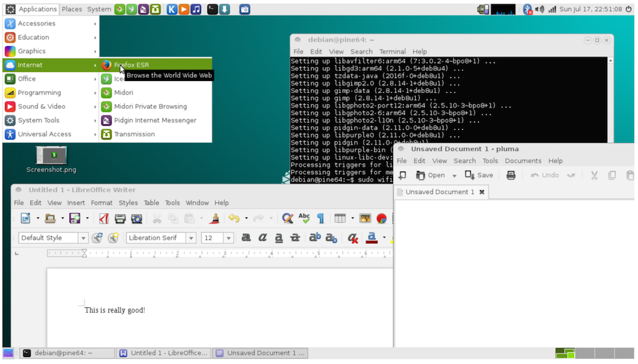
Task: Select Screenshot.png desktop file
Action: 51,156
